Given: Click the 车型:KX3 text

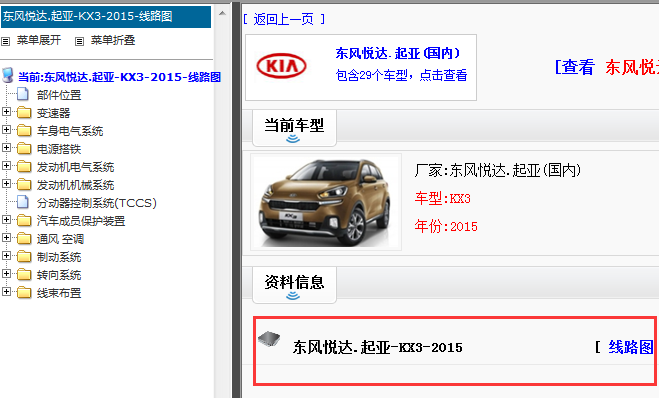Looking at the screenshot, I should [x=443, y=198].
